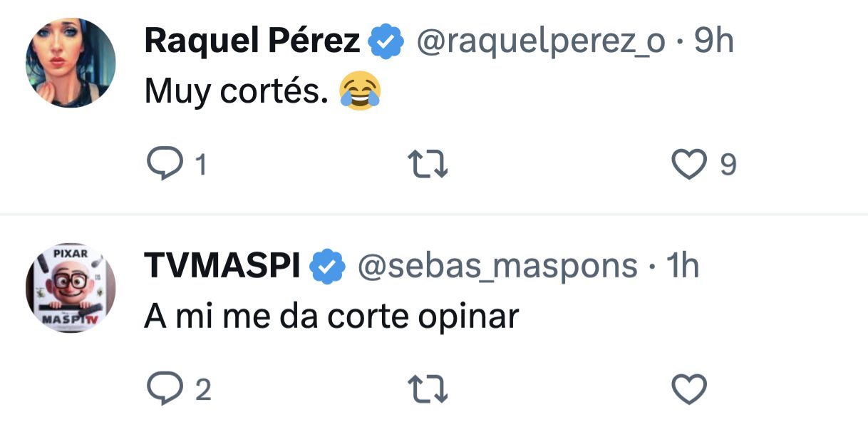Click the 1h timestamp on TVMASPI's post
Screen dimensions: 868x432
[682, 266]
